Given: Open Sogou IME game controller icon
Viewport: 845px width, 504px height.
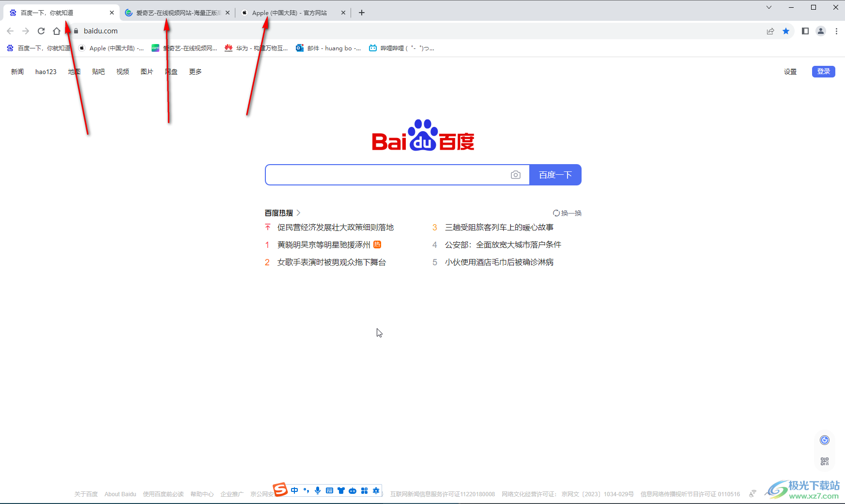Looking at the screenshot, I should tap(353, 490).
